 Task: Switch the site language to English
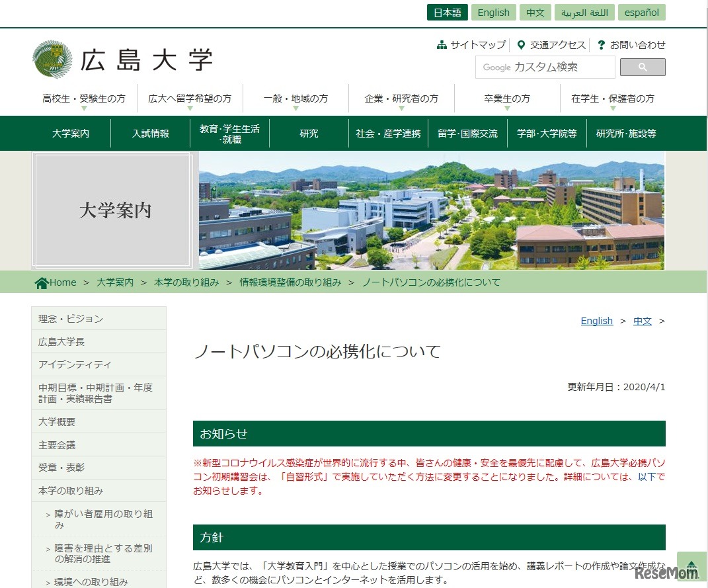click(x=493, y=12)
